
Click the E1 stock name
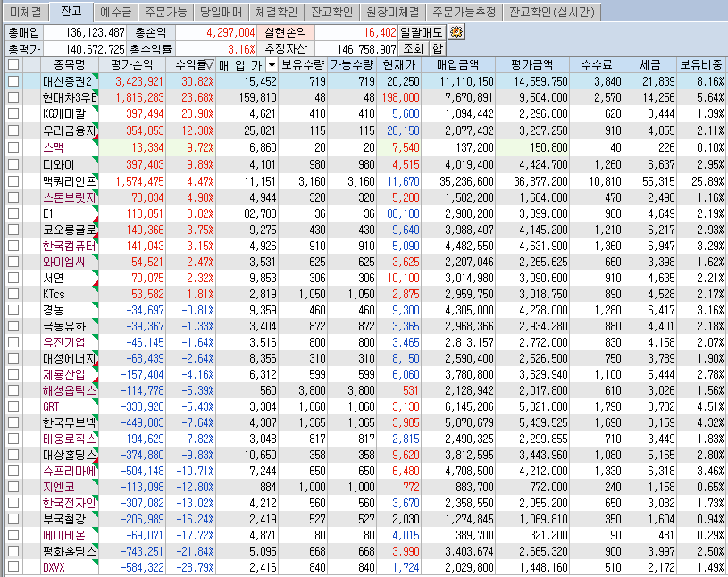[48, 213]
